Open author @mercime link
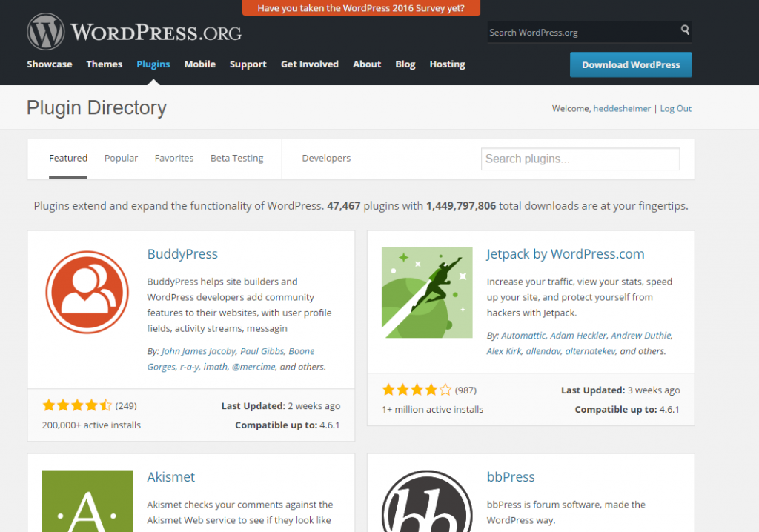 tap(253, 367)
